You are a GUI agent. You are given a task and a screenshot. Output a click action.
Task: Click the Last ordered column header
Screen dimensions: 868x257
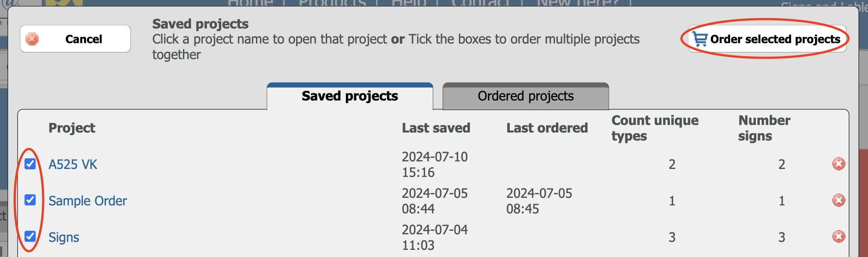click(547, 128)
